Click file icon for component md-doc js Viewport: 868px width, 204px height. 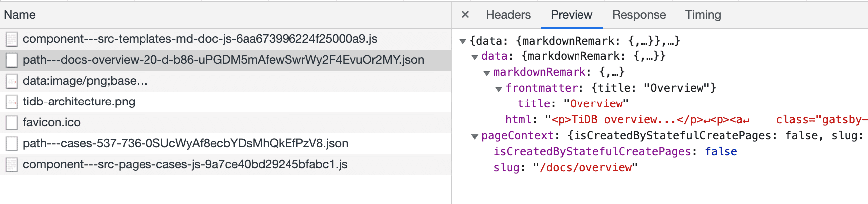coord(12,39)
